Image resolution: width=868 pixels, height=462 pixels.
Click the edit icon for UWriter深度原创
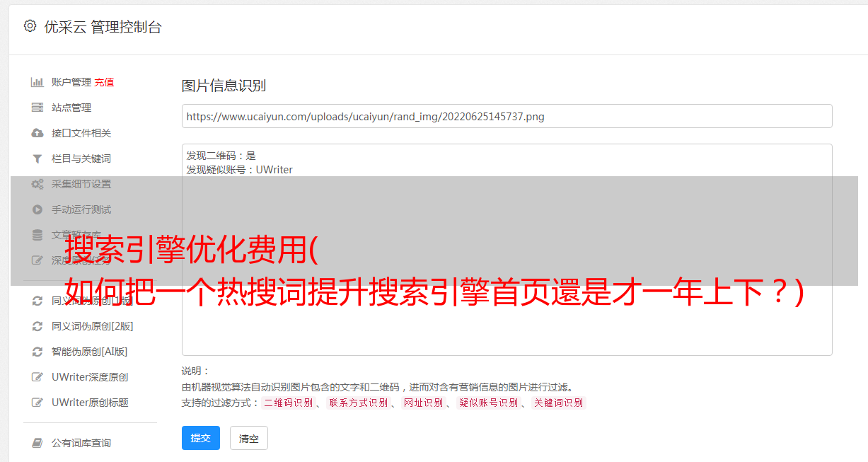point(37,377)
